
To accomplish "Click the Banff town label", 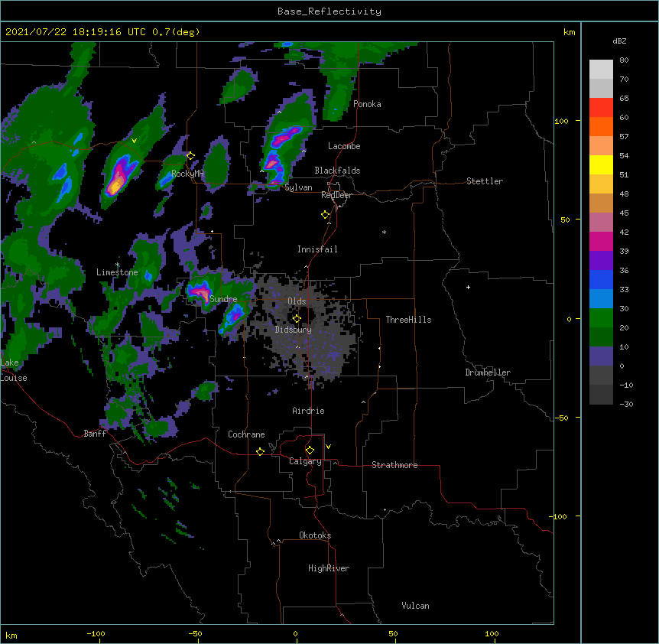I will 95,434.
